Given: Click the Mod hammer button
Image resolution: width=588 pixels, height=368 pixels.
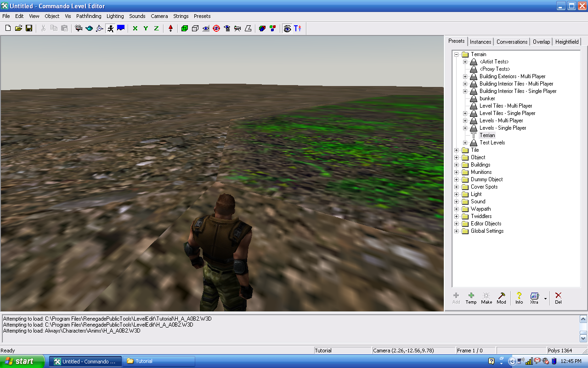Looking at the screenshot, I should [501, 298].
